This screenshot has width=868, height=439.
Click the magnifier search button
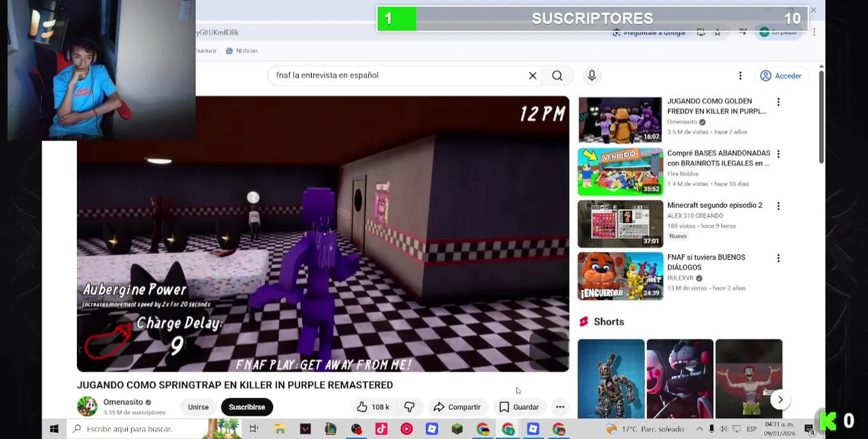click(557, 76)
